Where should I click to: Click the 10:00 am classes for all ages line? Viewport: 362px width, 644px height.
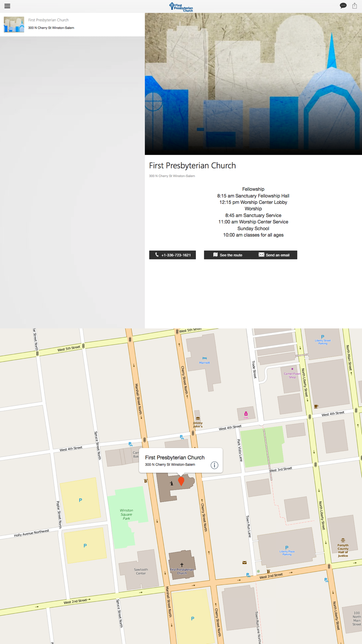[x=253, y=235]
